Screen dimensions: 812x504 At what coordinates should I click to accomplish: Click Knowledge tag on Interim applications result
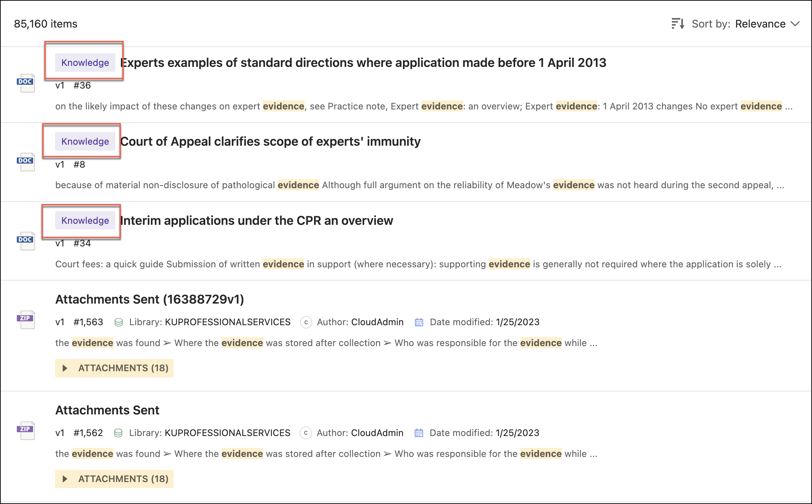[85, 221]
